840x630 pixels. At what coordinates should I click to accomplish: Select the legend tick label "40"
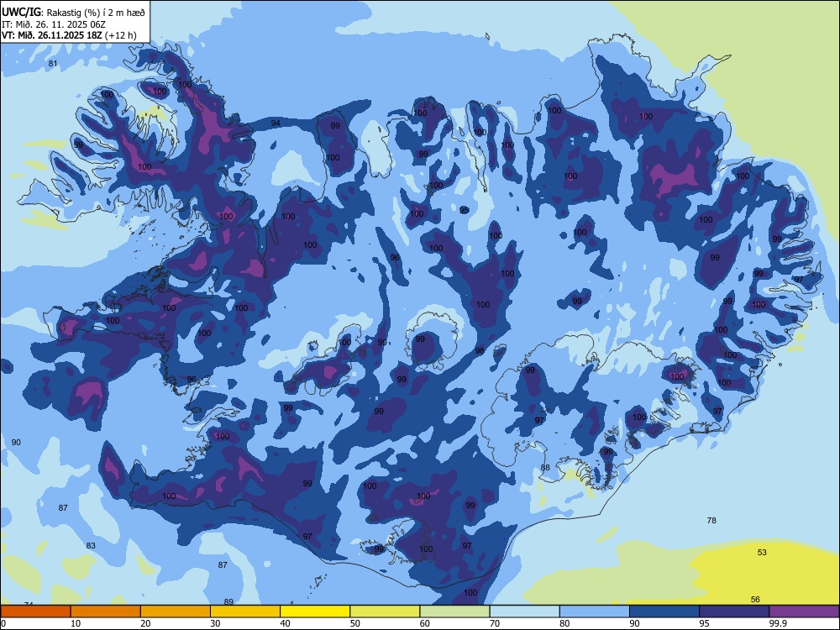[x=285, y=623]
